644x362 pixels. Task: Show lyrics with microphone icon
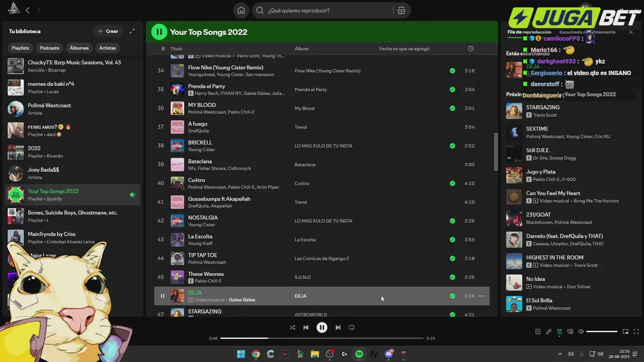(x=549, y=331)
